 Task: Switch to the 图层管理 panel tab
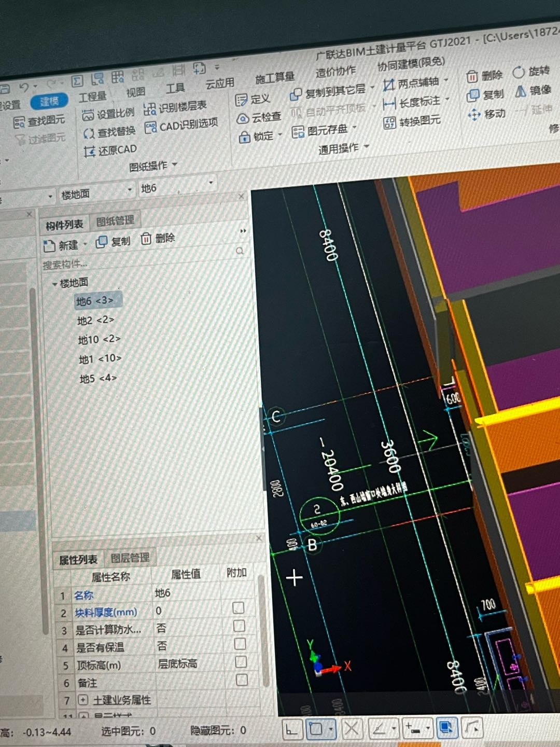(x=130, y=558)
